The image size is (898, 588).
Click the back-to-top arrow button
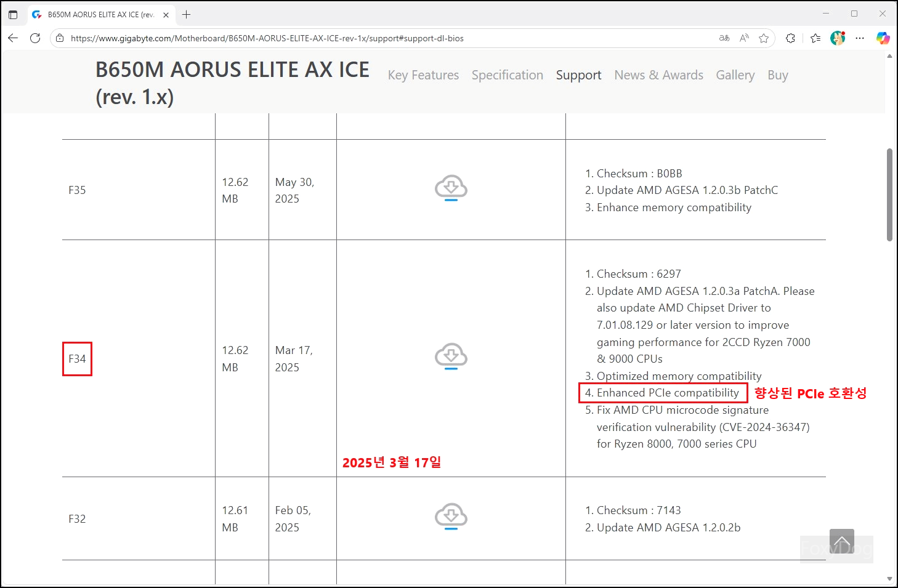pyautogui.click(x=841, y=541)
